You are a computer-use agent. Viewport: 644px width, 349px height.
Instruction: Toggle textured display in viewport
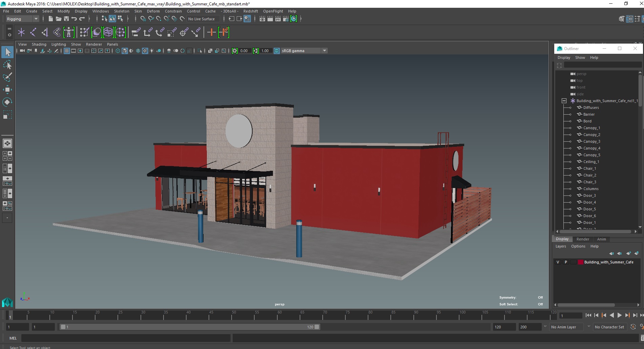point(145,51)
